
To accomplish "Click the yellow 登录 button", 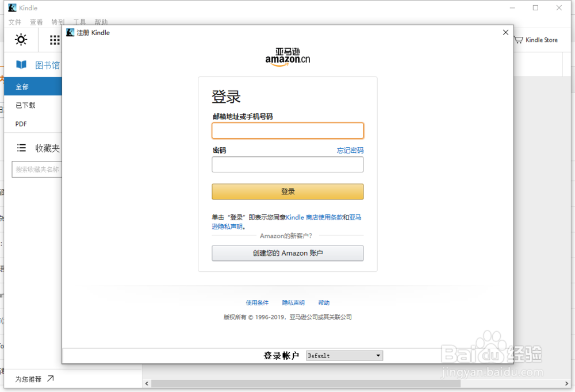I will click(287, 191).
